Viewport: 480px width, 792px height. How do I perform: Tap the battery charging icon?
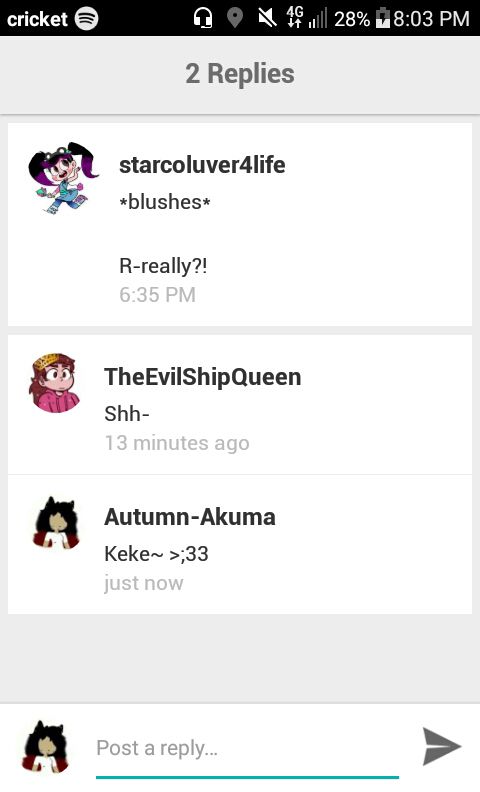[383, 18]
